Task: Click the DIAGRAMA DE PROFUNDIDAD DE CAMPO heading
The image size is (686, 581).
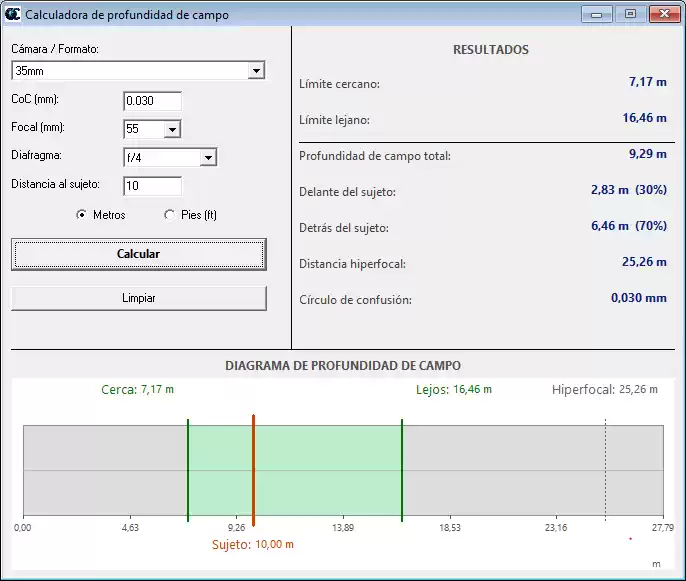Action: click(x=343, y=366)
